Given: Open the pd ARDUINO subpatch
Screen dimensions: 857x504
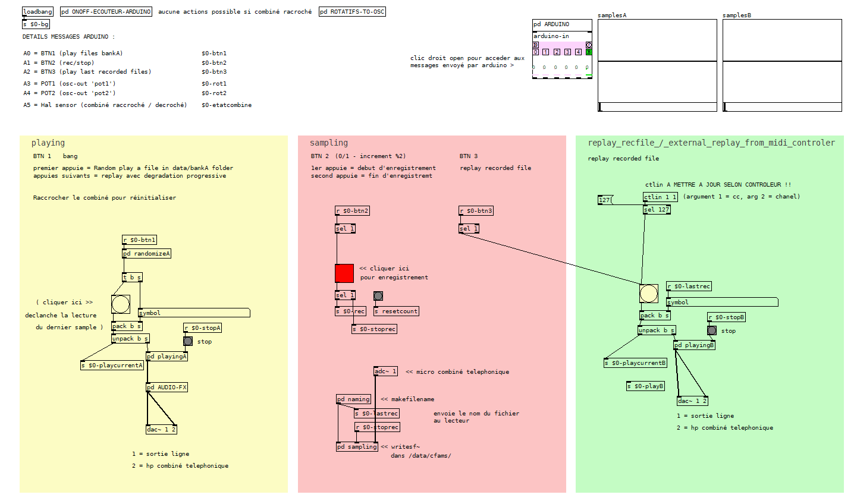Looking at the screenshot, I should pos(562,24).
